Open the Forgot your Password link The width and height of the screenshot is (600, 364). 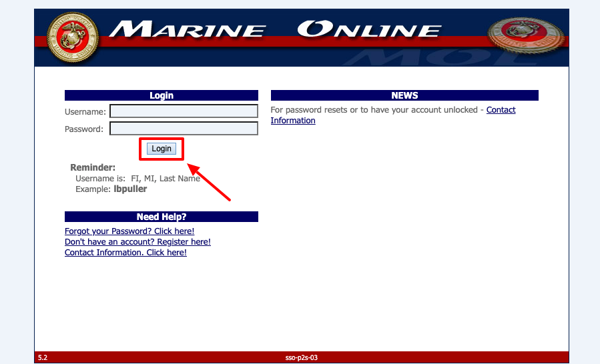[x=129, y=231]
